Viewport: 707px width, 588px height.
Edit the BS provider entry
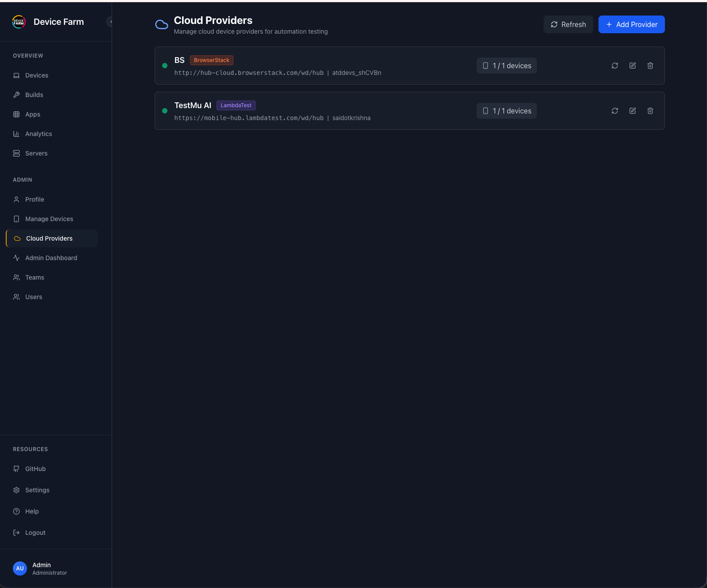click(x=633, y=66)
